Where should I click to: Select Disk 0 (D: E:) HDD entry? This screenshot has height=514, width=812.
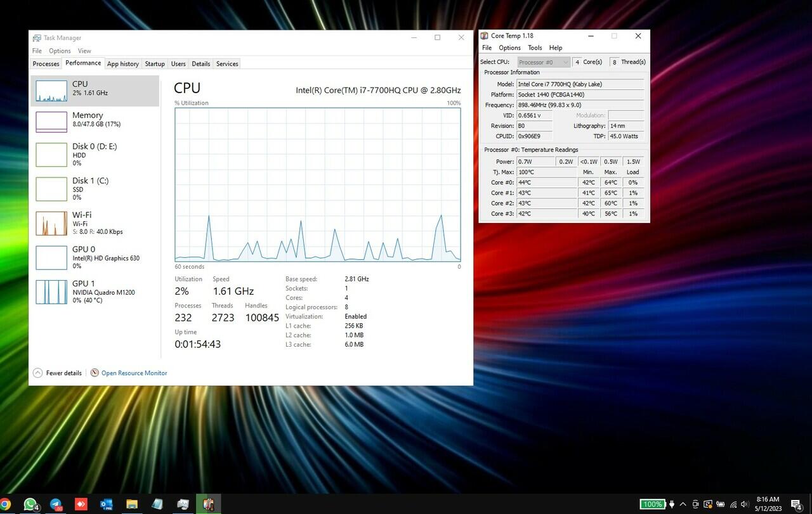tap(95, 155)
